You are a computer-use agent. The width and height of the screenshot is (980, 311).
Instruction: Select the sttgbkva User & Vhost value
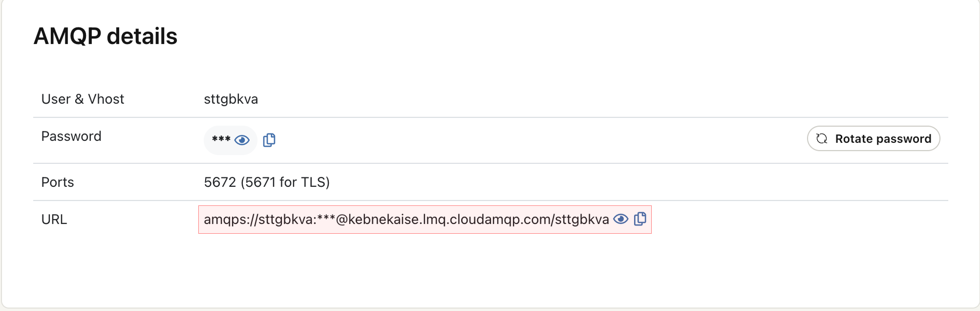coord(231,99)
